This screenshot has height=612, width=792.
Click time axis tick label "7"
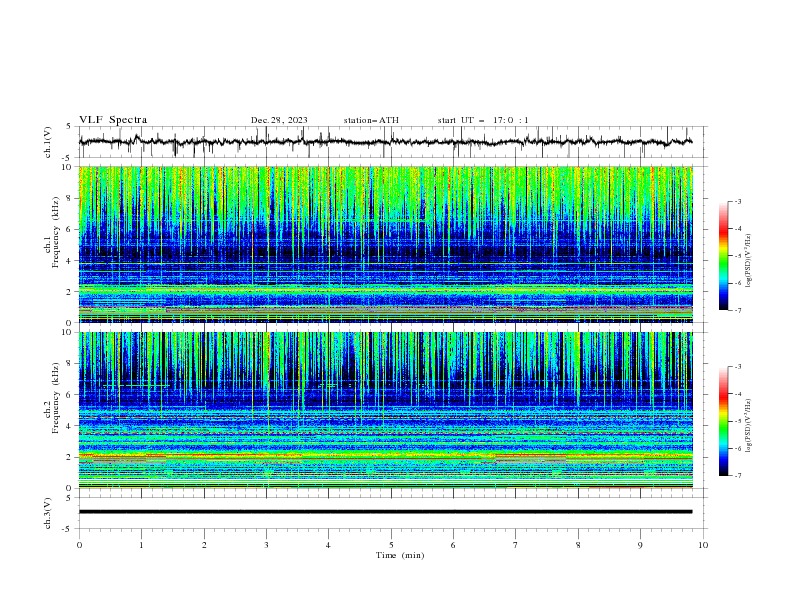point(515,545)
